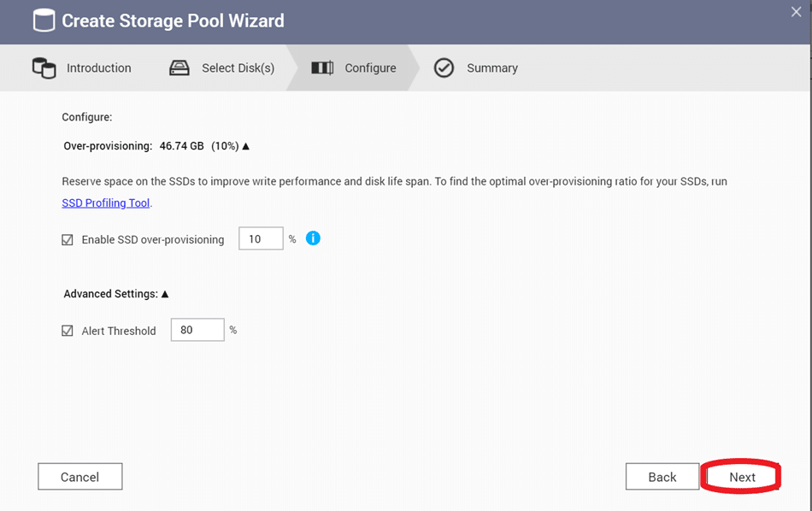812x511 pixels.
Task: Click the Configure step partition icon
Action: pyautogui.click(x=322, y=68)
